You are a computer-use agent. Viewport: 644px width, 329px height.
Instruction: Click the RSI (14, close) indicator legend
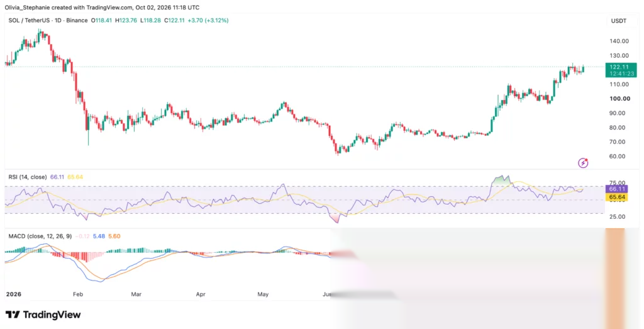[28, 177]
